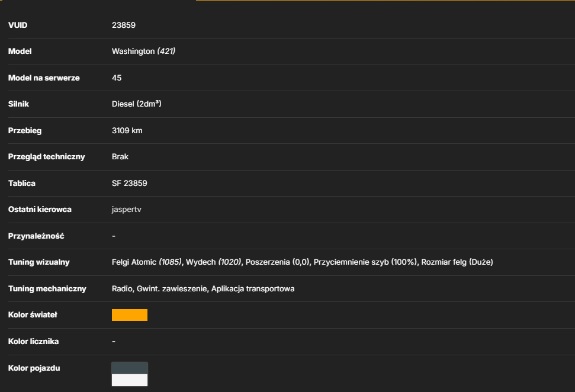The image size is (575, 392).
Task: Click the Model value Washington (421)
Action: click(x=143, y=52)
